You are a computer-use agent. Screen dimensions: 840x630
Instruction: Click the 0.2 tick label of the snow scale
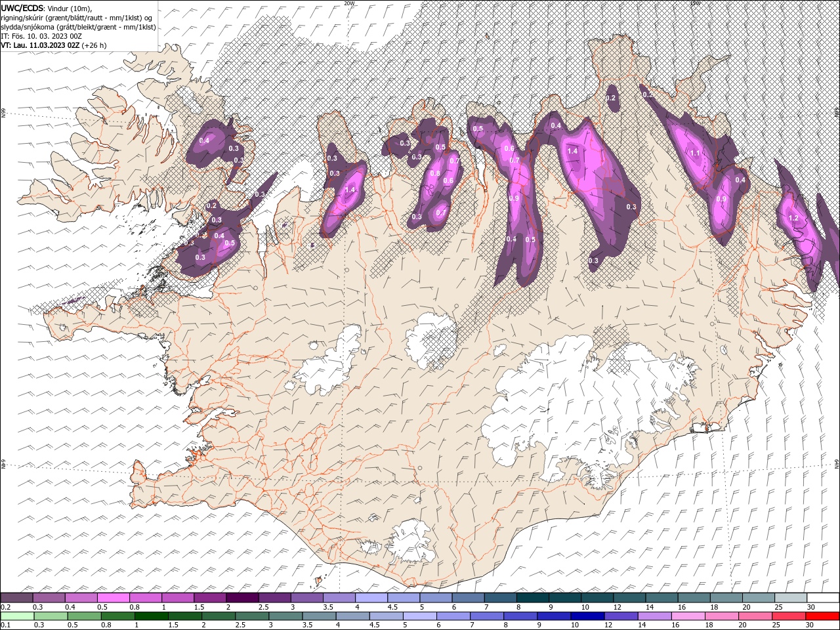coord(5,607)
